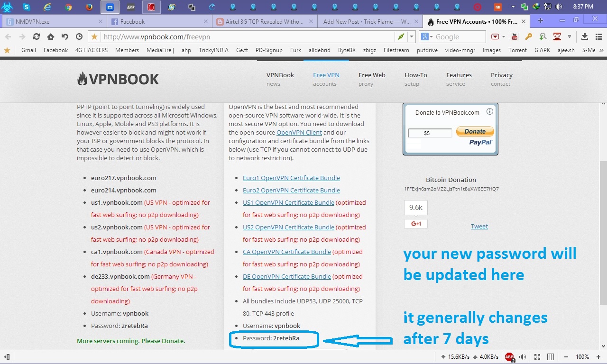
Task: Click the AdBlock Plus ABP icon
Action: [509, 357]
